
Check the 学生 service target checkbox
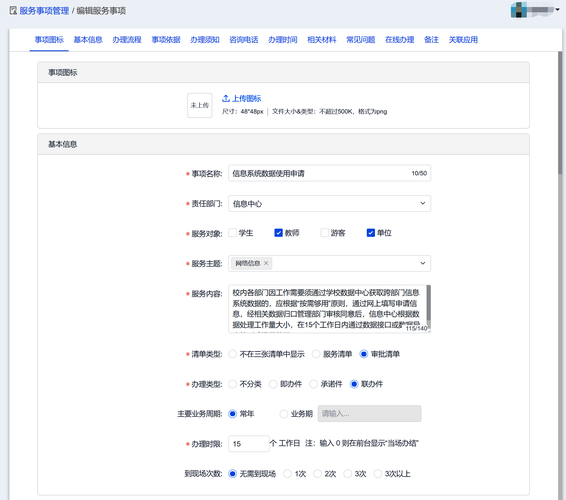coord(233,233)
